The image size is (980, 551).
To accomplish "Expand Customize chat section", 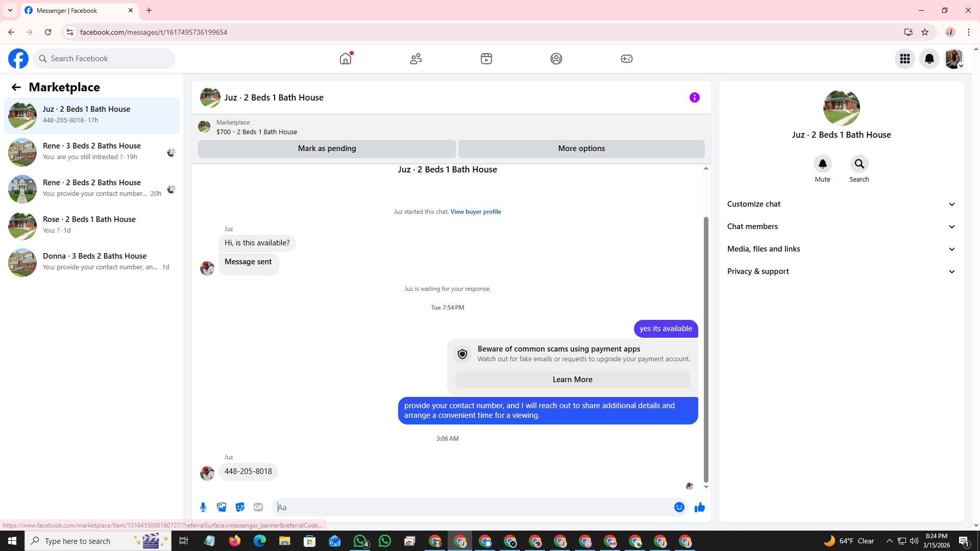I will tap(841, 204).
